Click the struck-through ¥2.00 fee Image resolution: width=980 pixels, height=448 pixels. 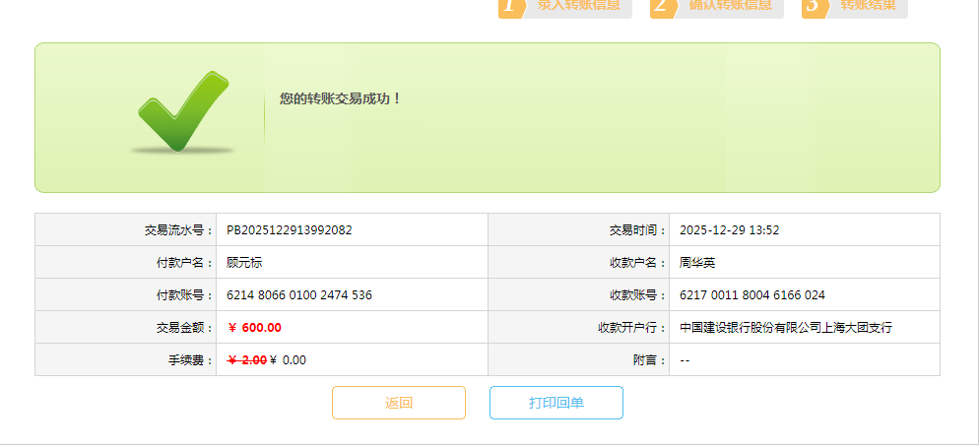pyautogui.click(x=246, y=360)
